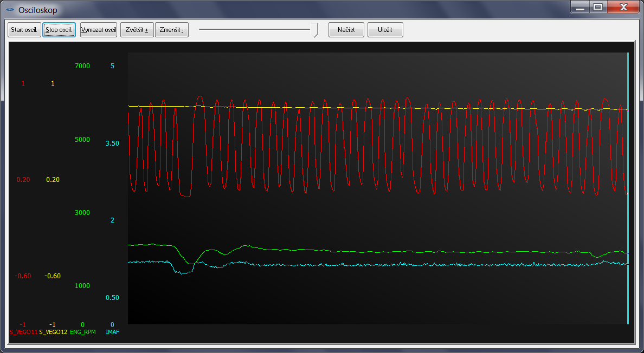
Task: Clear the graph using Vymazat oscil.
Action: (99, 30)
